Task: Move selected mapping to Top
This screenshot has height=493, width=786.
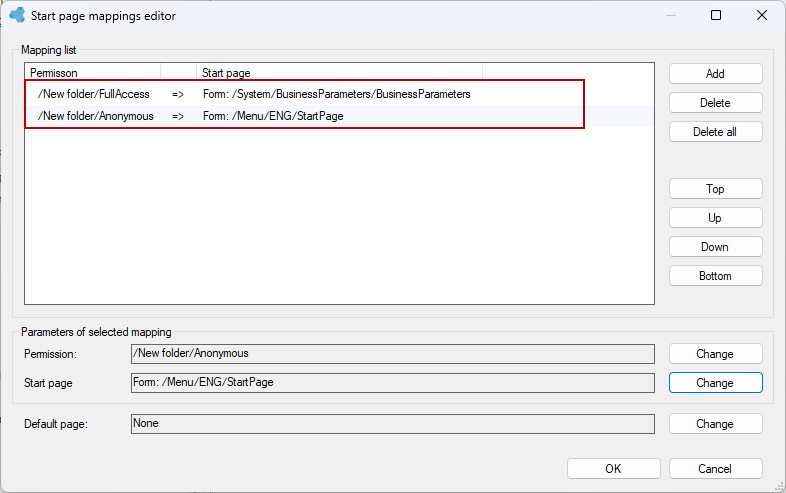Action: [715, 189]
